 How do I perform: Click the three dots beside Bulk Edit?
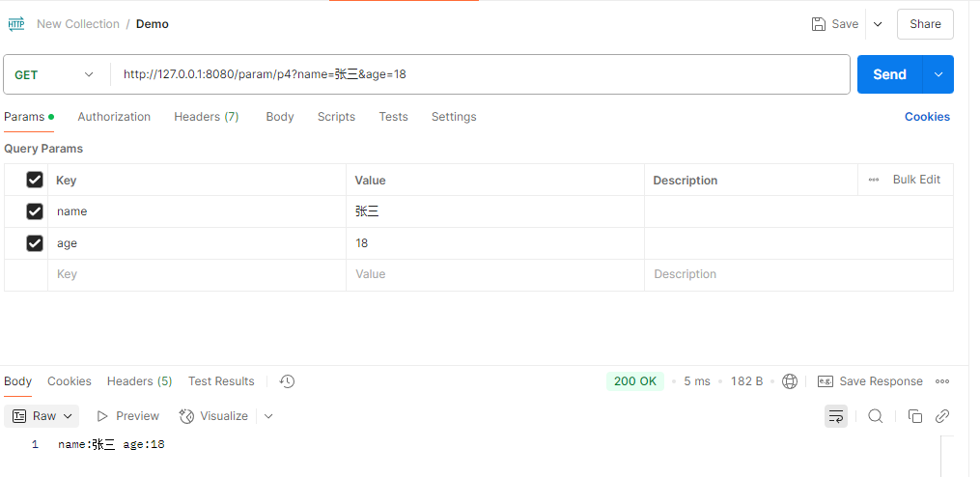click(x=874, y=180)
